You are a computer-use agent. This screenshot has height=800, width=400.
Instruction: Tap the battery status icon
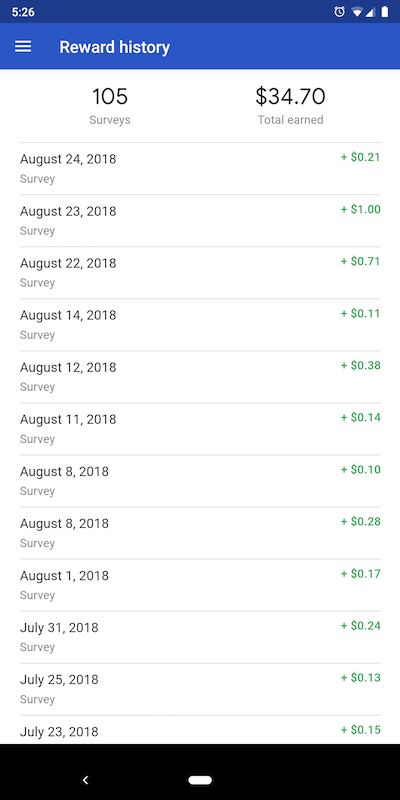384,12
